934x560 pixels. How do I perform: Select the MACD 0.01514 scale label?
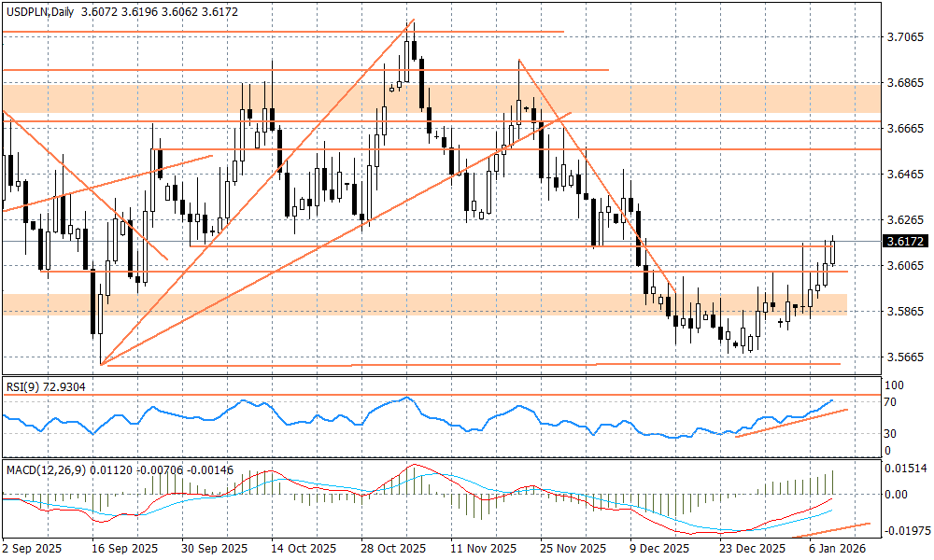pos(905,468)
